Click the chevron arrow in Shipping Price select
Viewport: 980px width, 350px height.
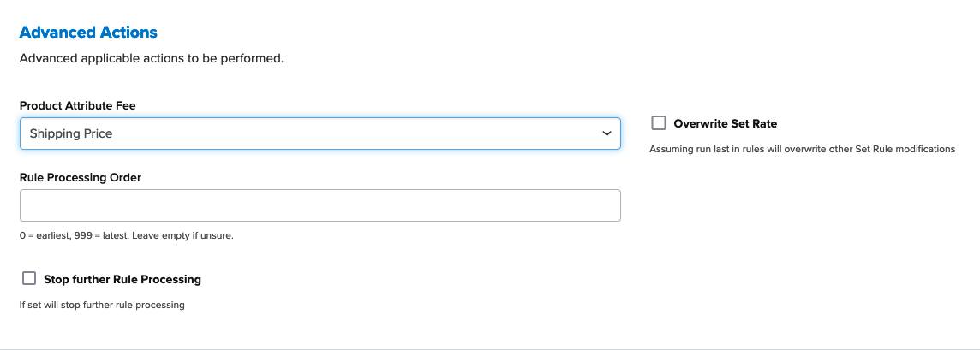click(x=607, y=133)
